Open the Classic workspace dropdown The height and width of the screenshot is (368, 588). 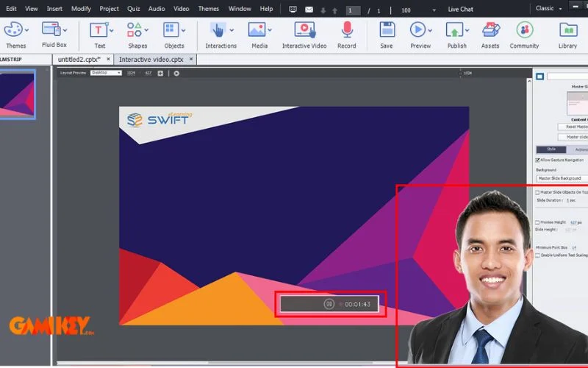tap(548, 8)
